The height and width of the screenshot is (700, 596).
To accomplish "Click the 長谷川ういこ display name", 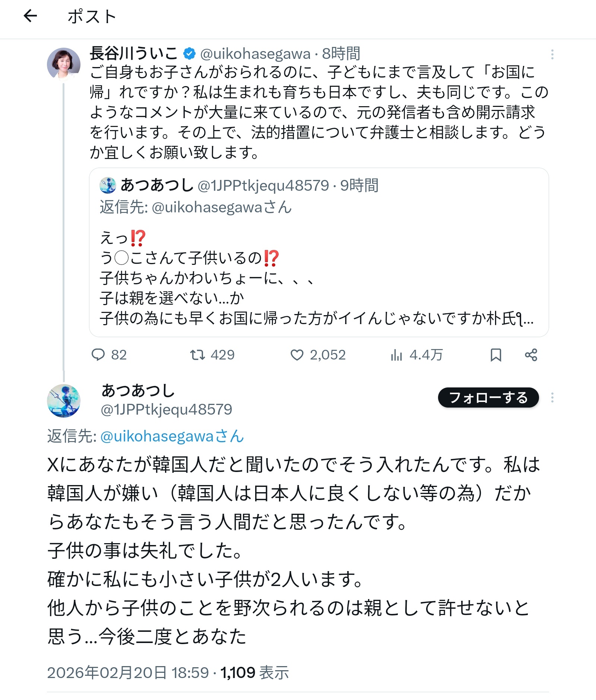I will pos(134,53).
